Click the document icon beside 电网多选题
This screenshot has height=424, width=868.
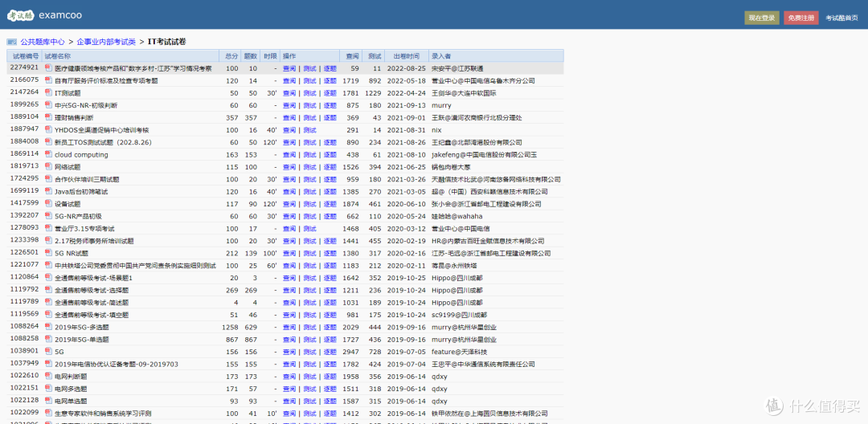click(x=48, y=389)
